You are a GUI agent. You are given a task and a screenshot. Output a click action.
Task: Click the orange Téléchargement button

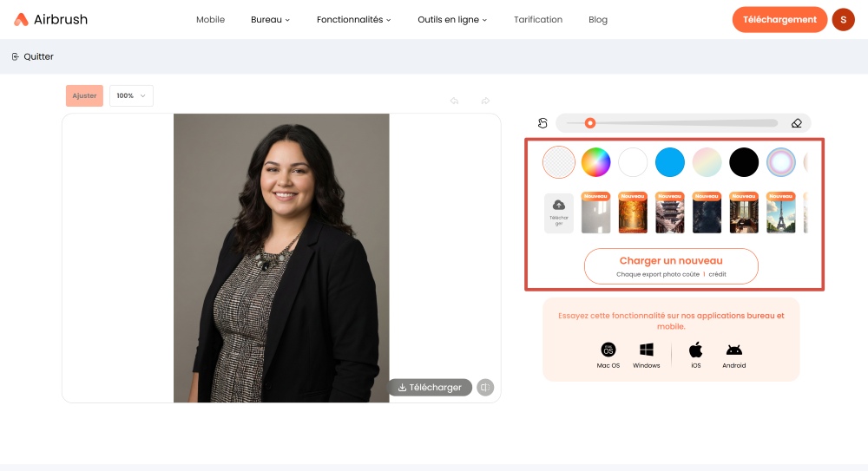coord(779,20)
